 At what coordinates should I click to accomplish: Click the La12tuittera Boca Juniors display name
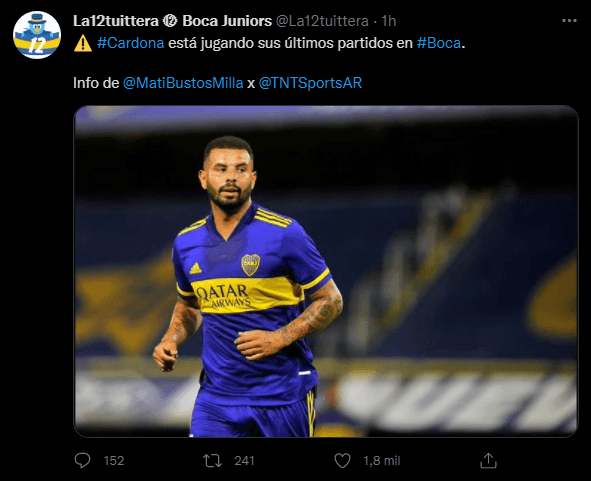coord(172,21)
